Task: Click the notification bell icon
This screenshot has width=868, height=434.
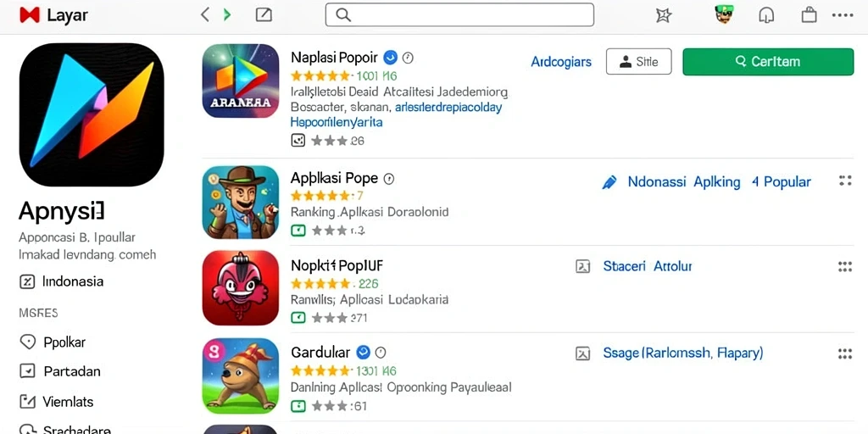Action: pyautogui.click(x=766, y=15)
